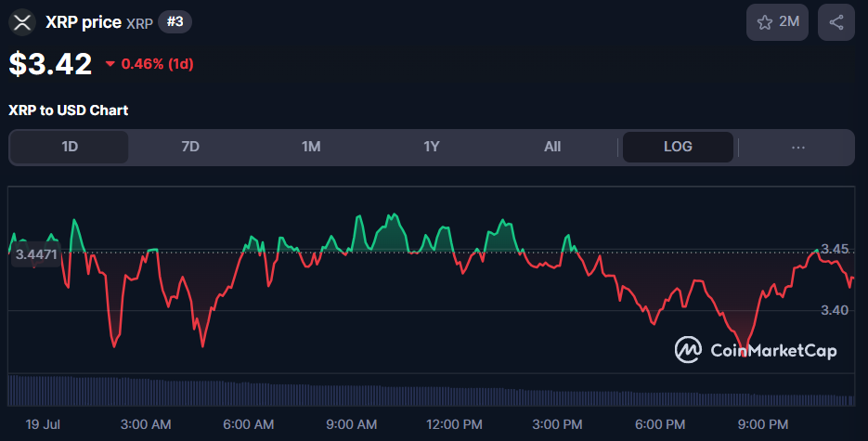868x441 pixels.
Task: Open the share icon button
Action: 836,22
